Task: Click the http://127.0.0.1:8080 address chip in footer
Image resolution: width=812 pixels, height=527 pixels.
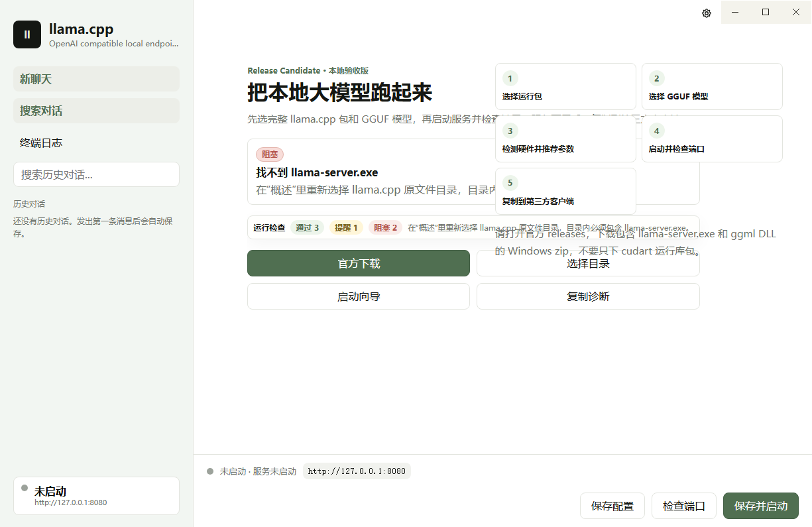Action: 357,471
